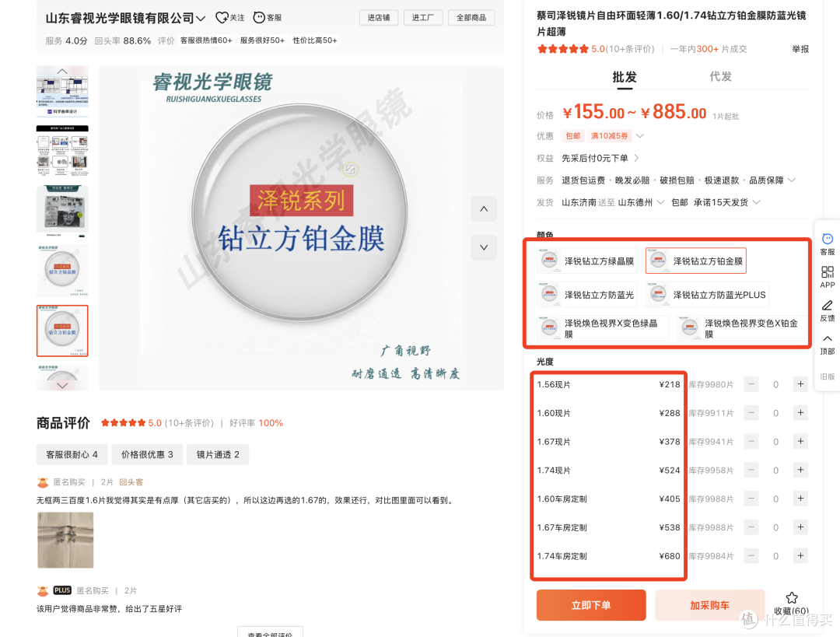Decrease quantity for 1.67现片
840x637 pixels.
(751, 442)
